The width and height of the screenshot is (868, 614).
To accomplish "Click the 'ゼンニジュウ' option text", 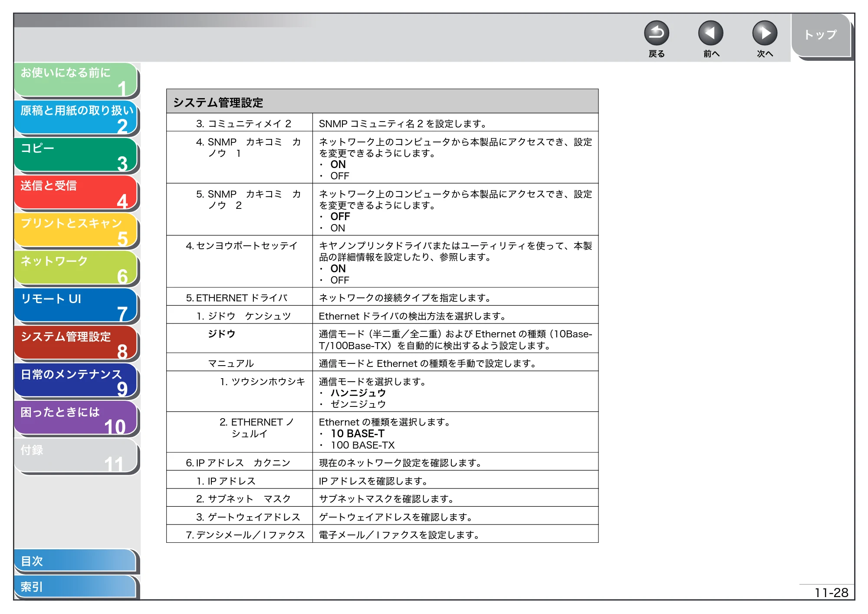I will pyautogui.click(x=358, y=404).
